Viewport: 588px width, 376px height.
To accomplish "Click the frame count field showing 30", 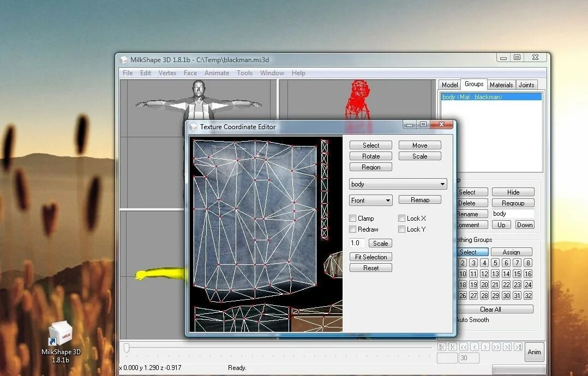I will [x=469, y=358].
